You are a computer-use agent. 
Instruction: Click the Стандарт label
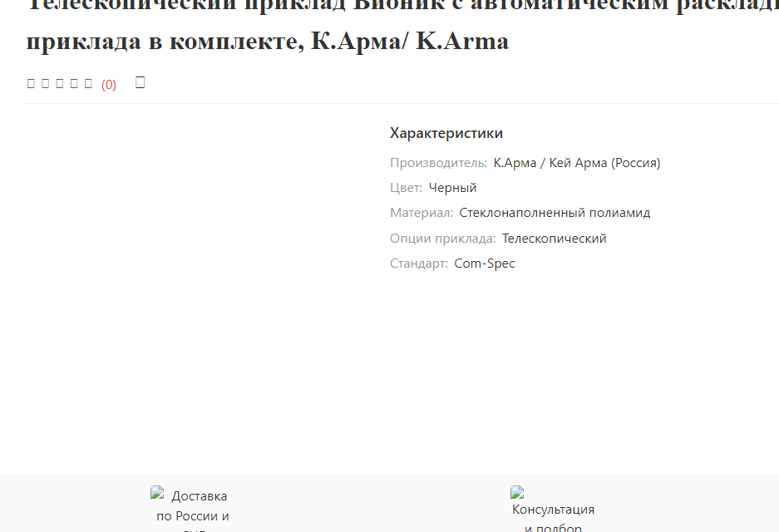click(x=419, y=264)
